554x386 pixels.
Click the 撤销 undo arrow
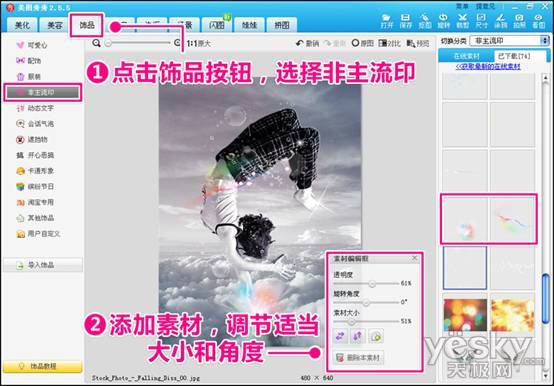[x=307, y=43]
